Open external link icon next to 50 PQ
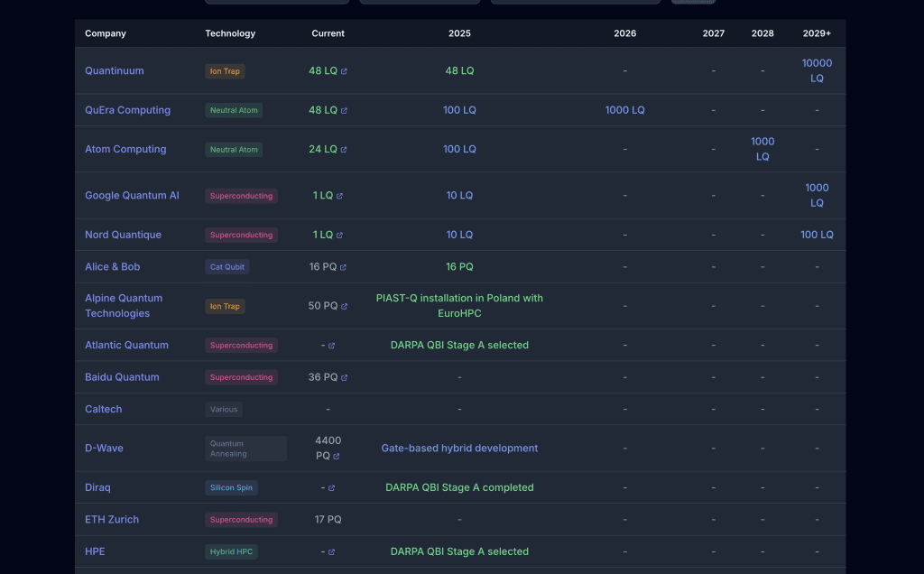The height and width of the screenshot is (574, 924). [344, 307]
